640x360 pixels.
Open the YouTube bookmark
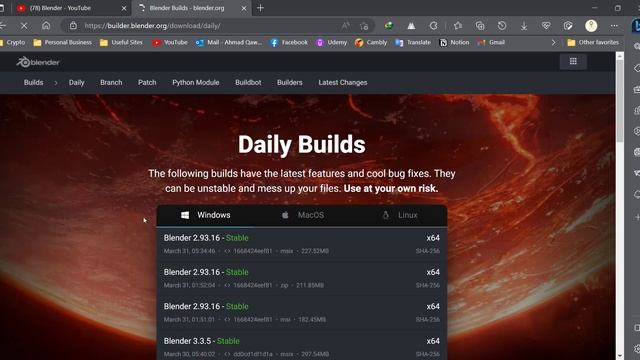170,42
